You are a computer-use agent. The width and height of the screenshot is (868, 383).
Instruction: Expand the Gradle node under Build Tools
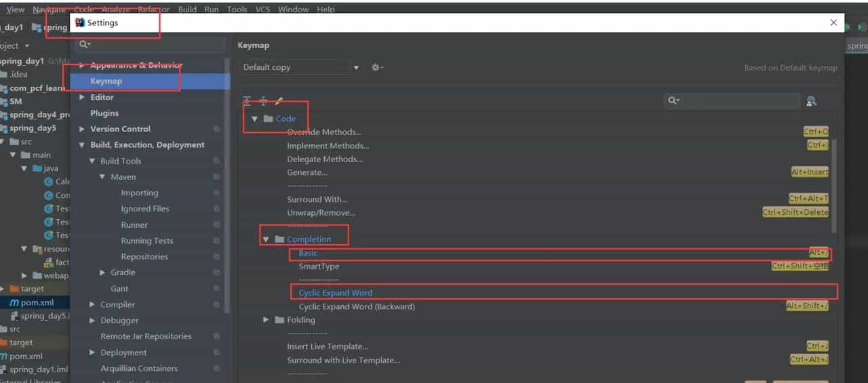103,273
